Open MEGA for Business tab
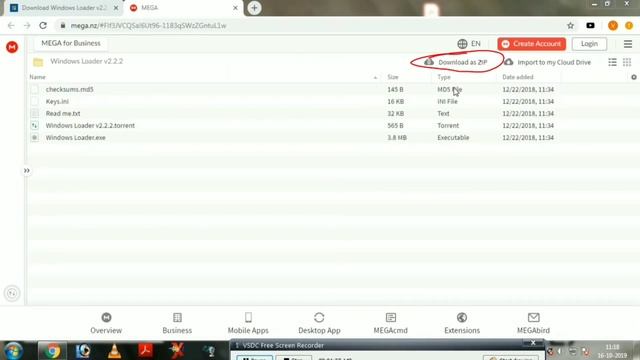640x360 pixels. 71,43
